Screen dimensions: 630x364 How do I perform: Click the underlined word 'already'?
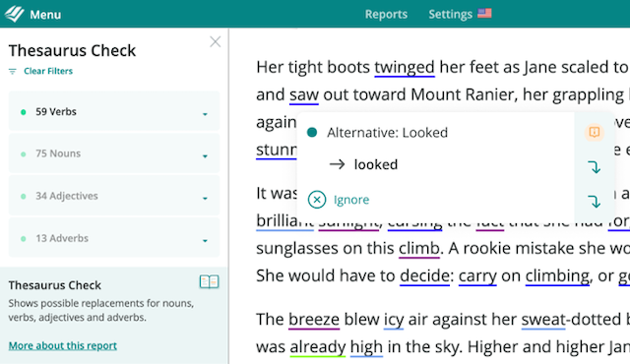(x=317, y=347)
